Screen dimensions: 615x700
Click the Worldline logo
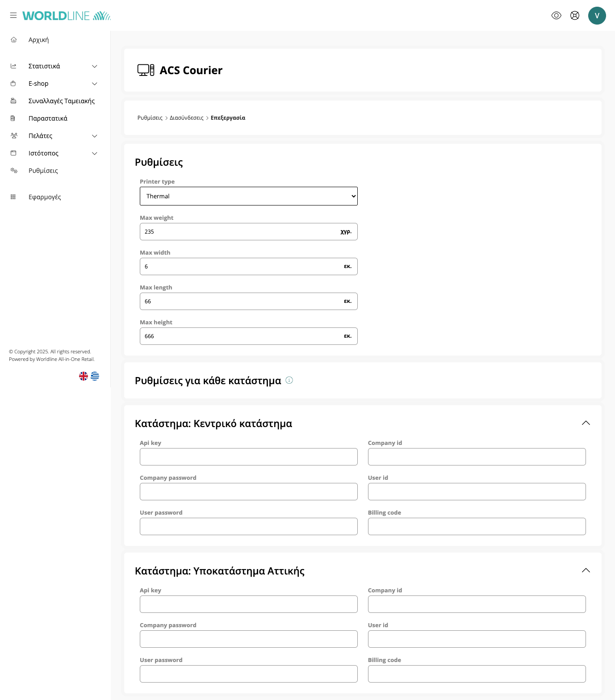tap(67, 16)
